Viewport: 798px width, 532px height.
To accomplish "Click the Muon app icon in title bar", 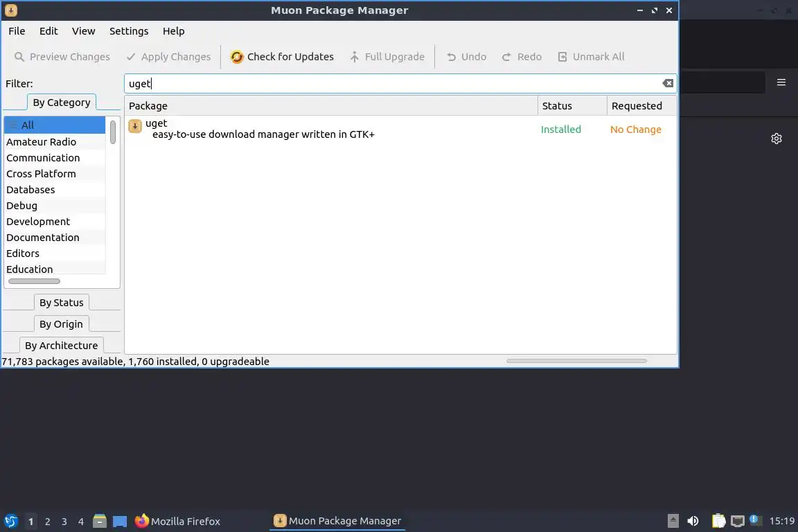I will (x=10, y=10).
